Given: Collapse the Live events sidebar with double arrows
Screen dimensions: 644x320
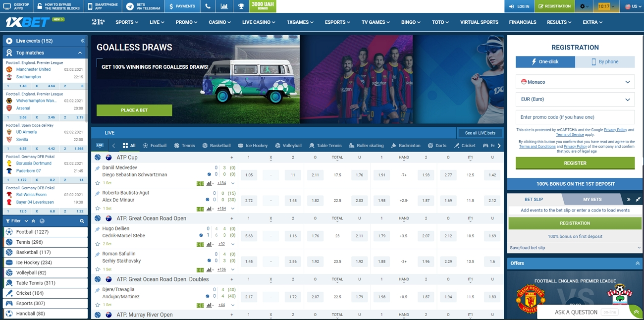Looking at the screenshot, I should pyautogui.click(x=82, y=41).
